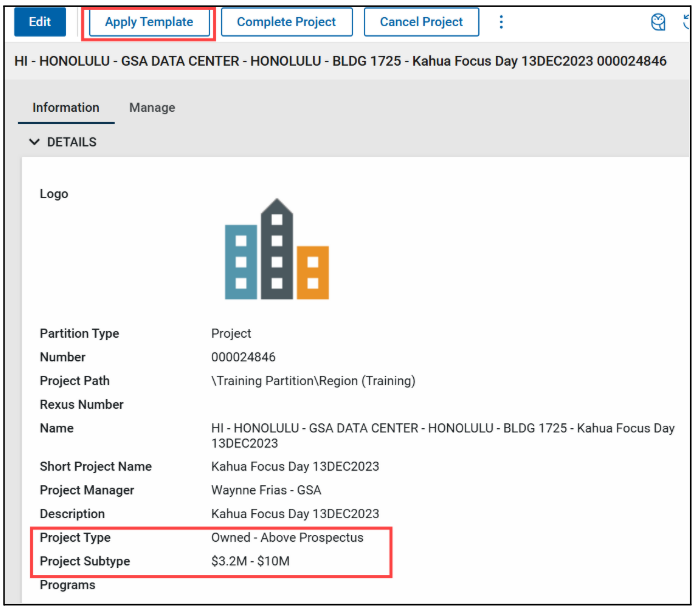This screenshot has width=694, height=608.
Task: Click the Logo field label
Action: tap(54, 194)
